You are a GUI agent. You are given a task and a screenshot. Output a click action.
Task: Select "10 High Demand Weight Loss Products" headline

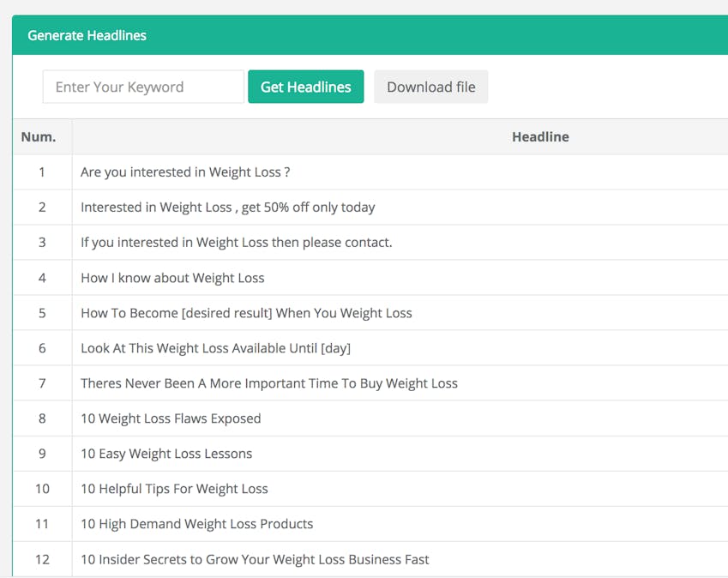[x=197, y=523]
